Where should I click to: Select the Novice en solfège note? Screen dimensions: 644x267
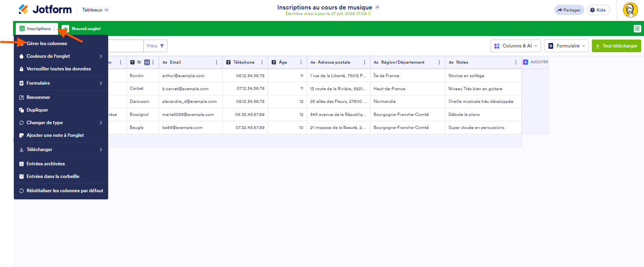(483, 76)
